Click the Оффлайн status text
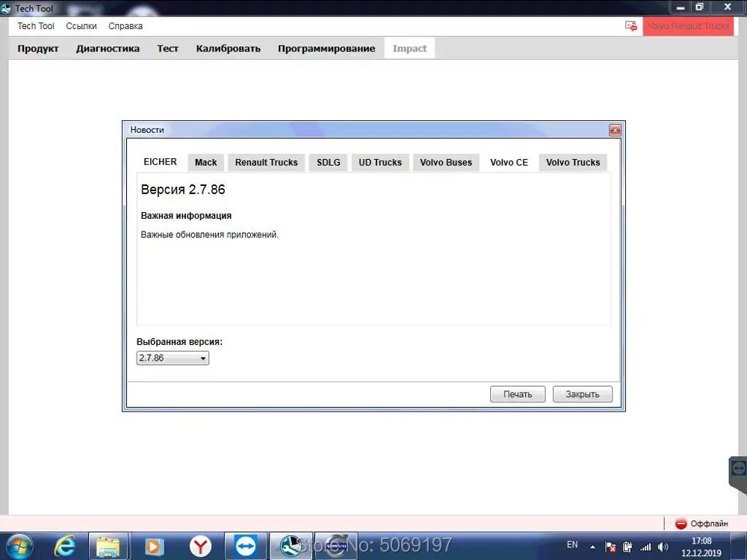Viewport: 747px width, 560px height. tap(709, 523)
